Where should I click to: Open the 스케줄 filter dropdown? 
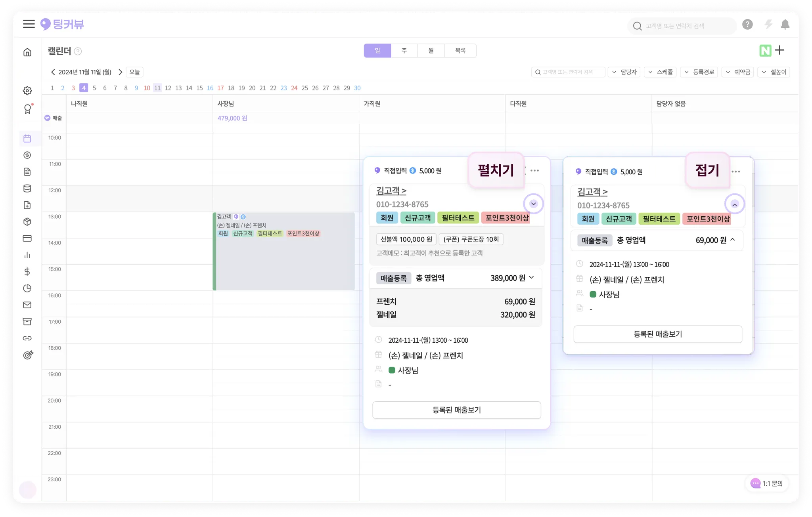click(x=660, y=72)
